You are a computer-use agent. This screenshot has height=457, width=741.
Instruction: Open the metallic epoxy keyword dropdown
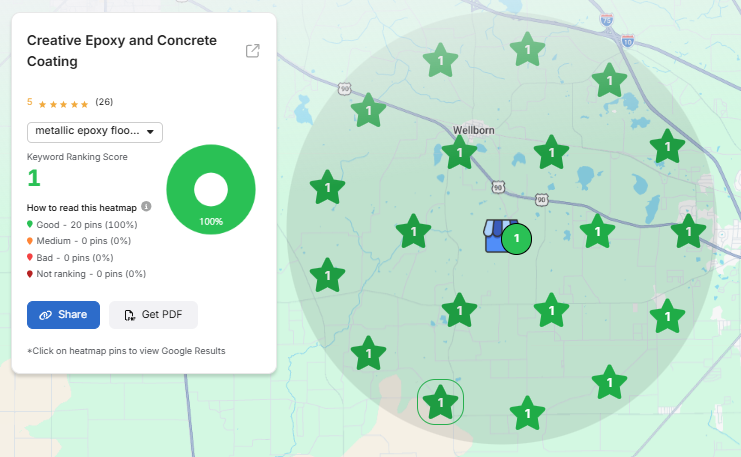[95, 132]
